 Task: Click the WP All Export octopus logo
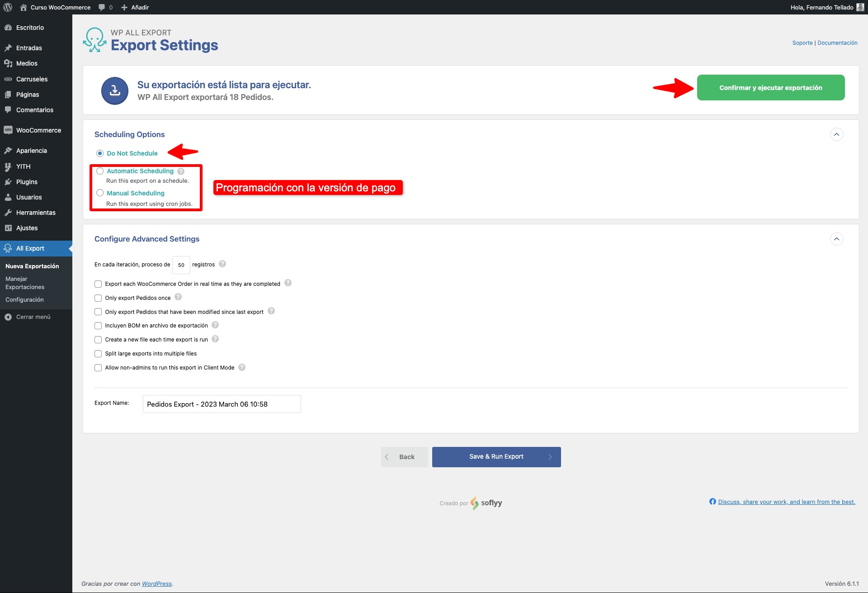click(94, 40)
